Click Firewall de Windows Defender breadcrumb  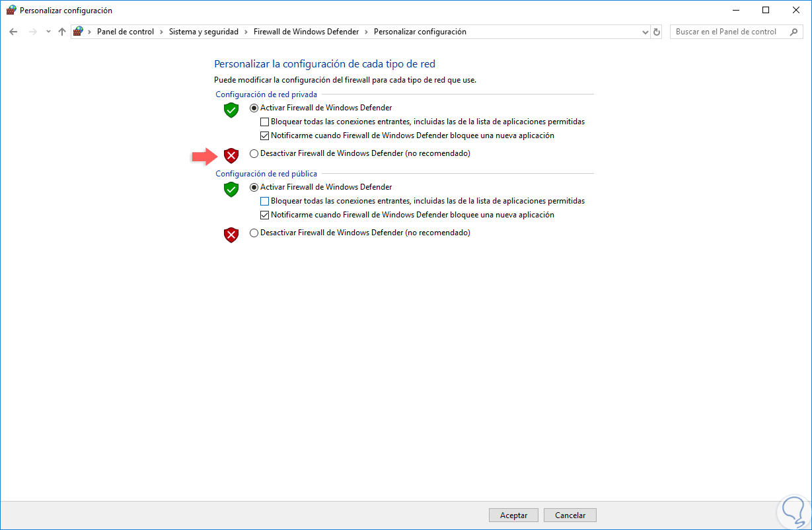point(307,32)
